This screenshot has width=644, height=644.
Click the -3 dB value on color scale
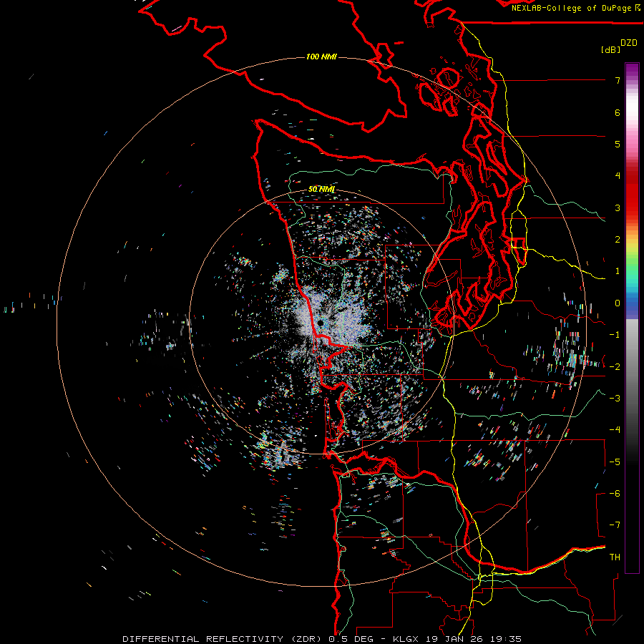pyautogui.click(x=615, y=399)
